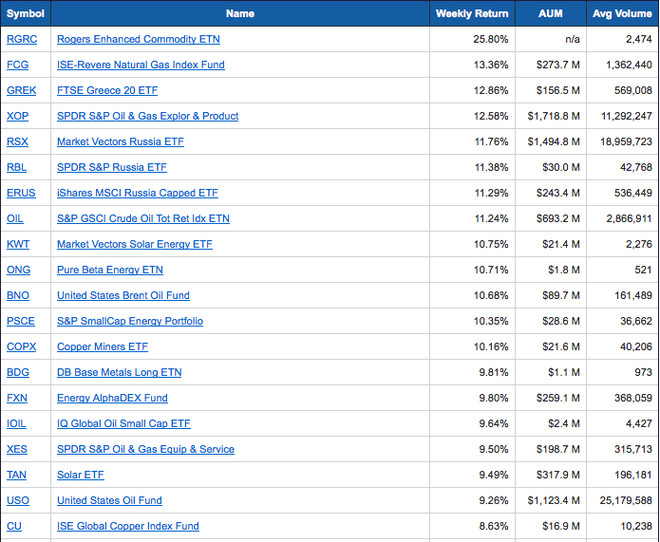Screen dimensions: 660x542
Task: Open SPDR S&P Russia ETF link
Action: 112,167
